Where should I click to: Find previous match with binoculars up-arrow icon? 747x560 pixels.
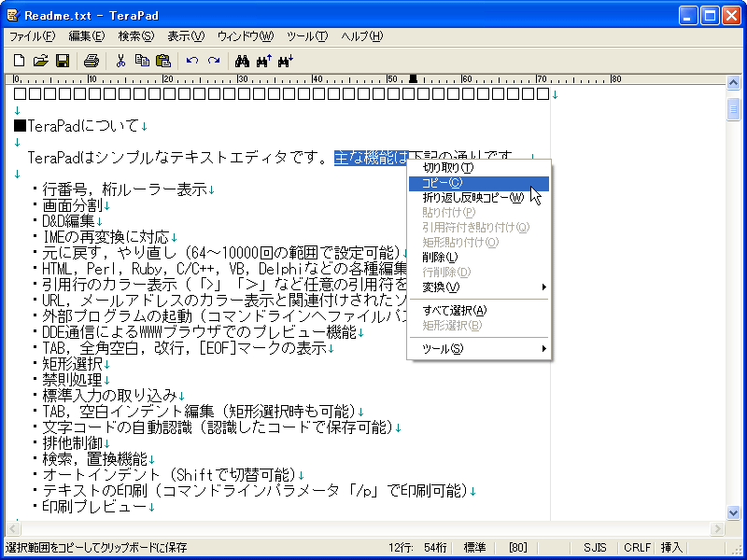pyautogui.click(x=264, y=61)
